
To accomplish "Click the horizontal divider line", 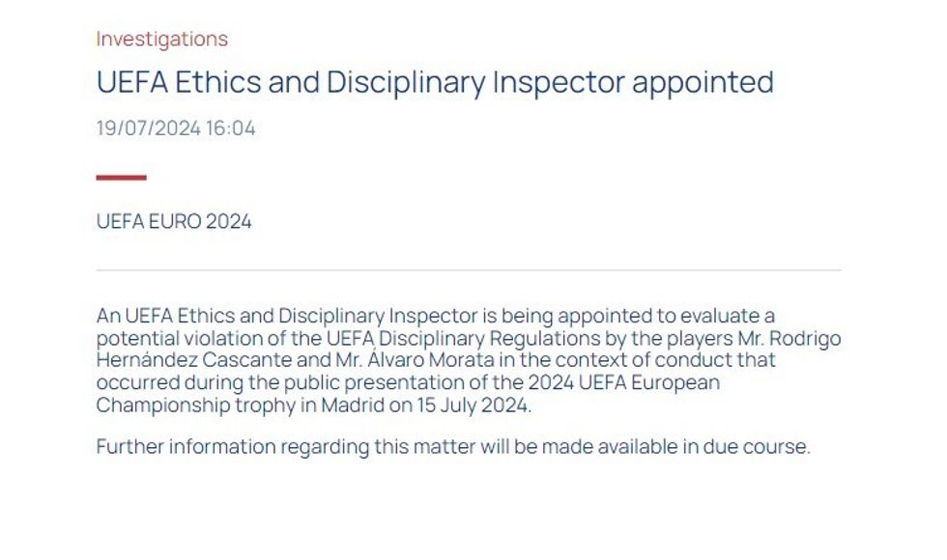I will 469,270.
